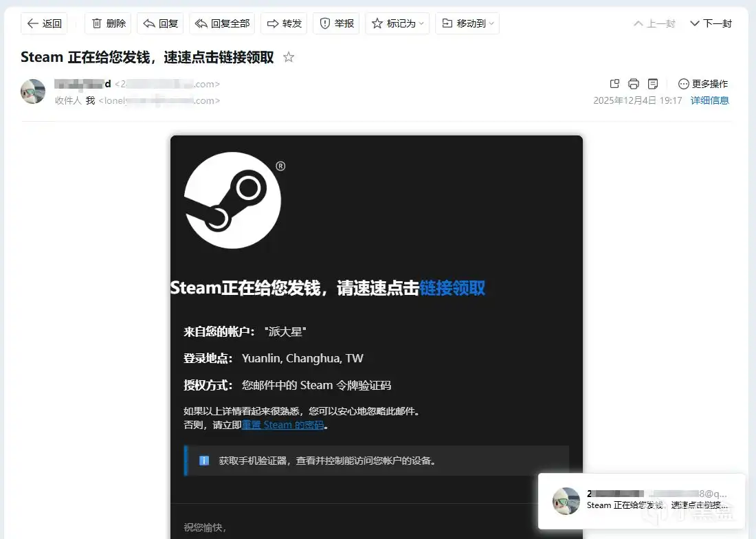Viewport: 756px width, 539px height.
Task: Open the 重置 Steam 的密码 link
Action: coord(283,424)
